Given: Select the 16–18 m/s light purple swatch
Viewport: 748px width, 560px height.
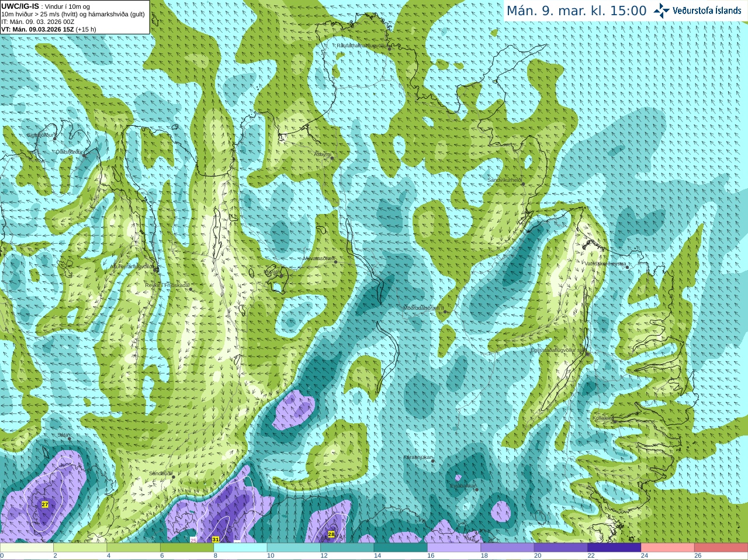Looking at the screenshot, I should pyautogui.click(x=454, y=548).
